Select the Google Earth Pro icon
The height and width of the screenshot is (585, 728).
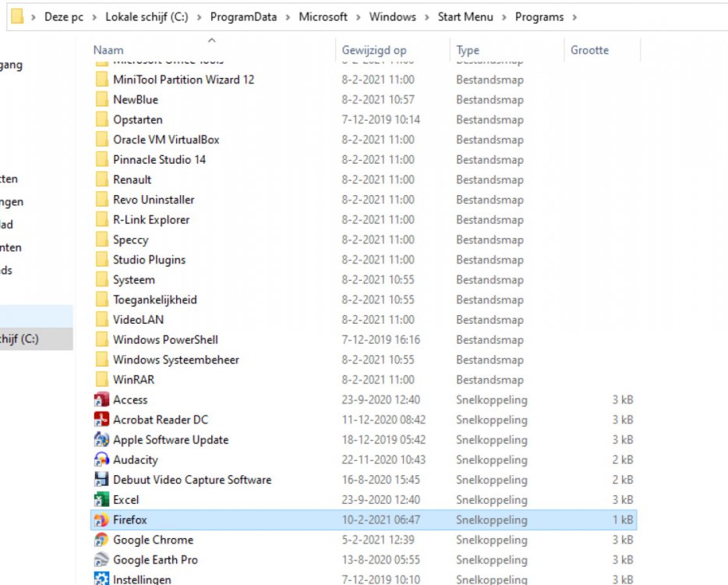click(101, 559)
